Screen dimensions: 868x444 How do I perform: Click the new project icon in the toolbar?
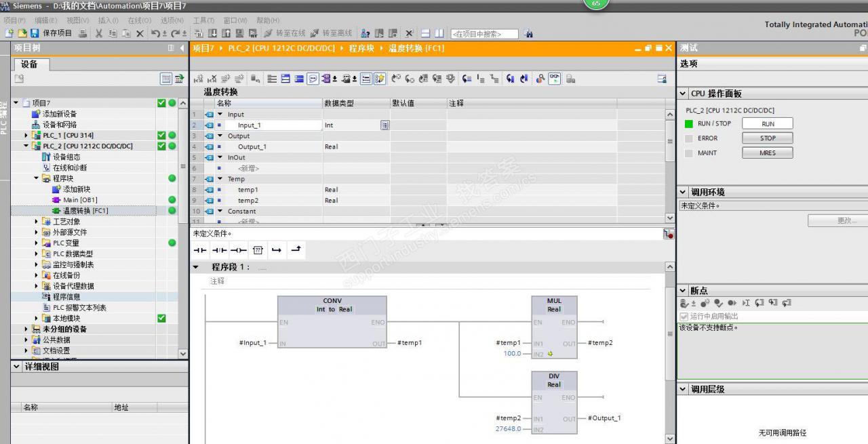pyautogui.click(x=9, y=33)
